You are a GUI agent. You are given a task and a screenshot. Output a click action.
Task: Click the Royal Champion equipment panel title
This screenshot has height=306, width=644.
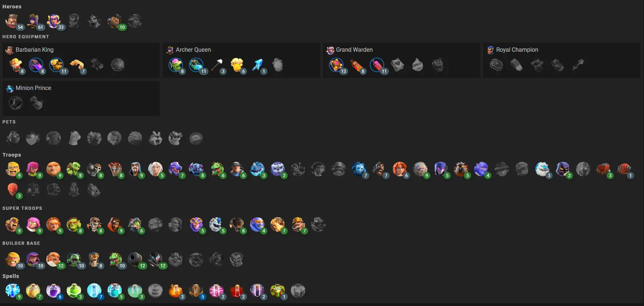[517, 50]
